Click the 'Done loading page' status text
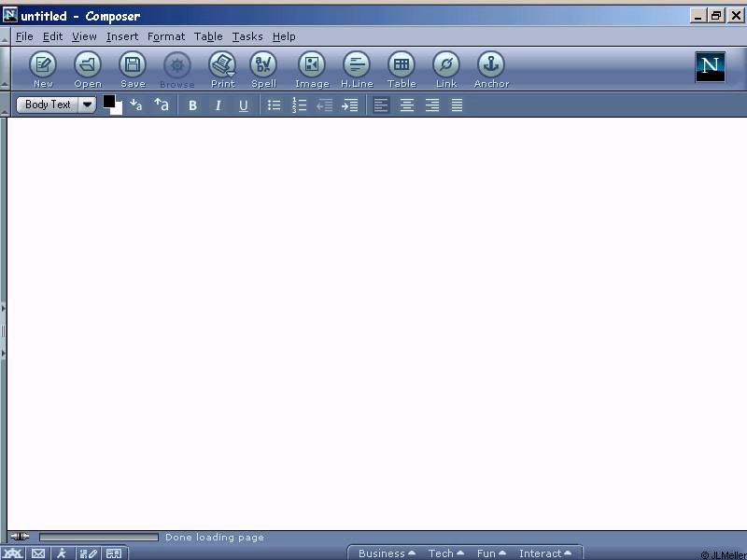Image resolution: width=747 pixels, height=560 pixels. pyautogui.click(x=215, y=538)
